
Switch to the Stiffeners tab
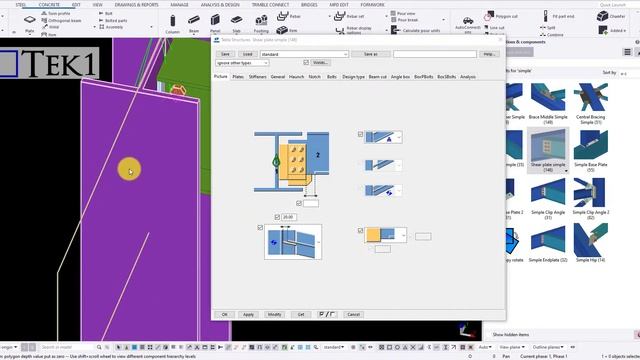pyautogui.click(x=258, y=77)
